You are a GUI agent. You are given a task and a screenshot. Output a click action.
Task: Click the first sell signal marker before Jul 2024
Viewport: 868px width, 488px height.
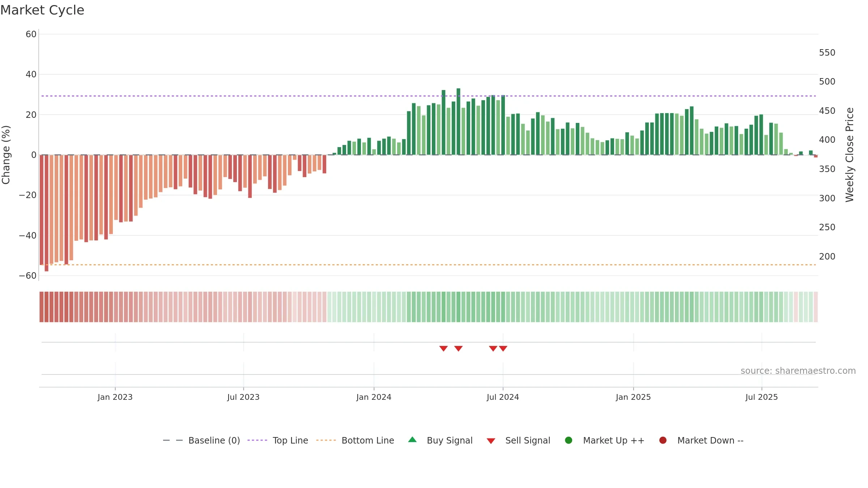click(443, 348)
